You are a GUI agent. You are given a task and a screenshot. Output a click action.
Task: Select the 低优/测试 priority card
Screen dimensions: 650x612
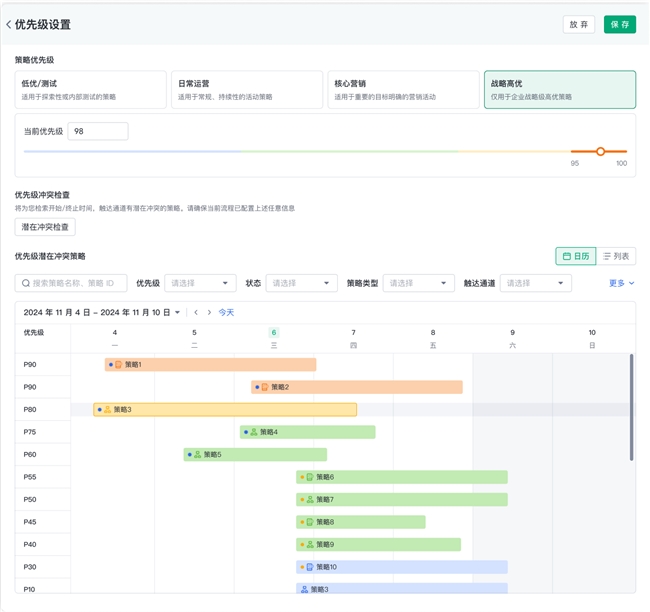(91, 90)
